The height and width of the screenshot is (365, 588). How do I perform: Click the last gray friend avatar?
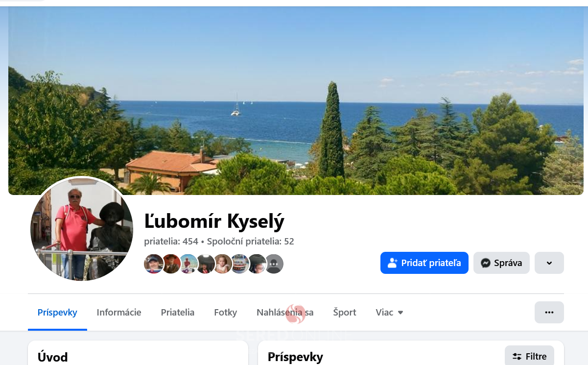pos(274,264)
